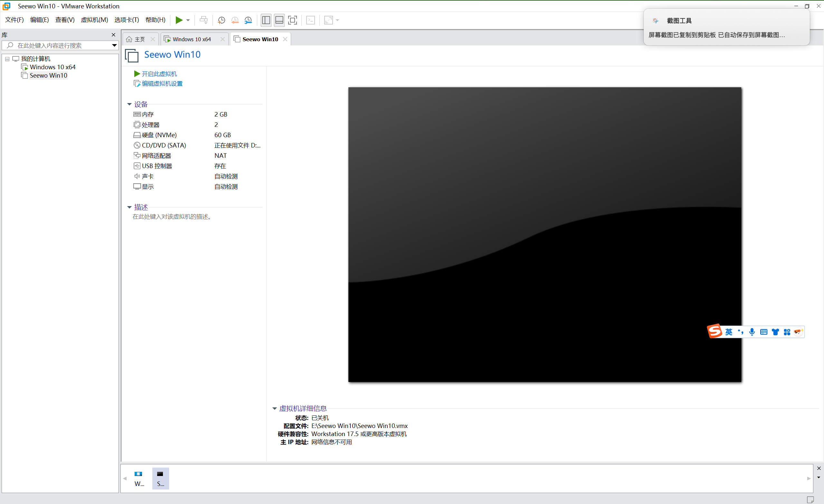Toggle the thumbnail bar view button
The width and height of the screenshot is (824, 504).
[x=279, y=20]
